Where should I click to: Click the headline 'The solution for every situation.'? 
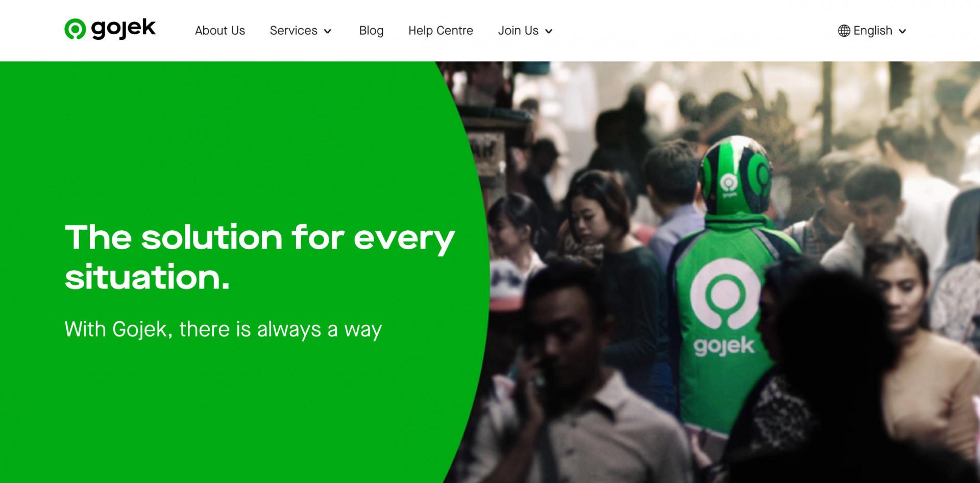tap(260, 257)
